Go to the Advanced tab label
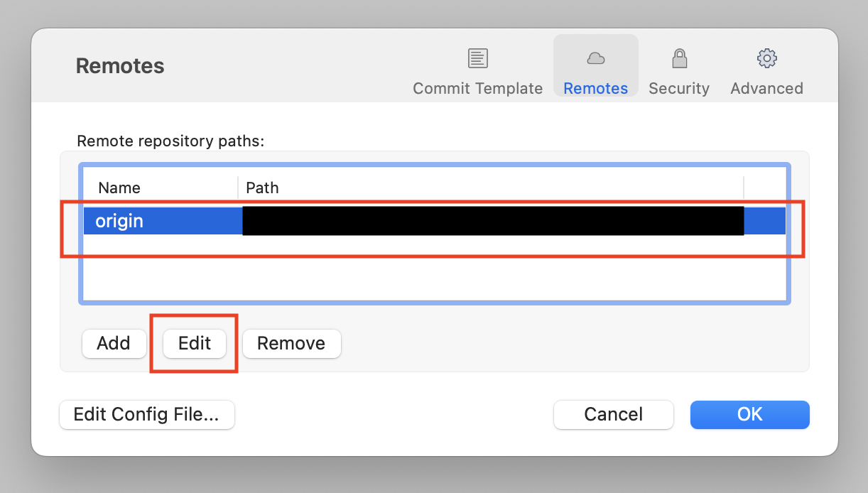This screenshot has height=493, width=868. point(766,89)
